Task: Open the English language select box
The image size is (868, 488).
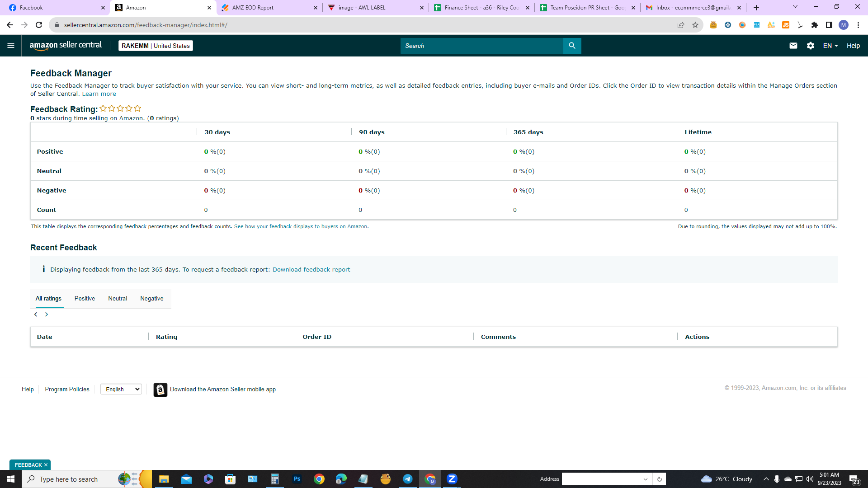Action: 121,389
